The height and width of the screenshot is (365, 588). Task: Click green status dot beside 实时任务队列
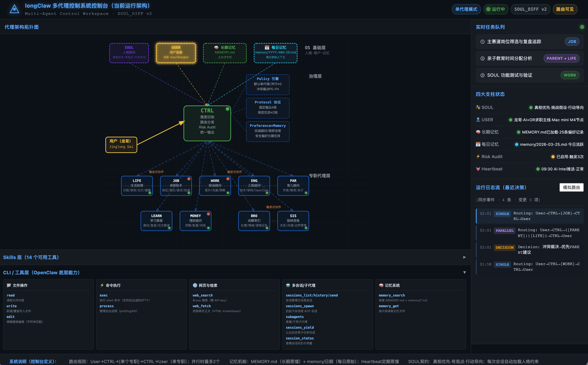[582, 27]
